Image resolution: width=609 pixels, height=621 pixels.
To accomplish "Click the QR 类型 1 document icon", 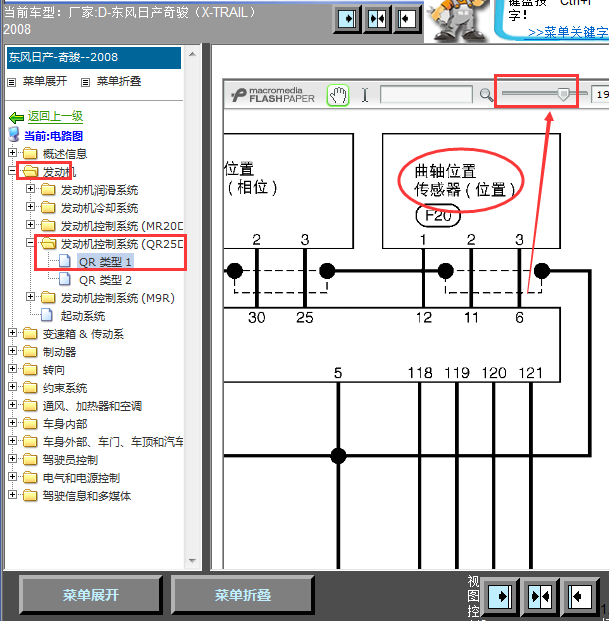I will pos(65,261).
